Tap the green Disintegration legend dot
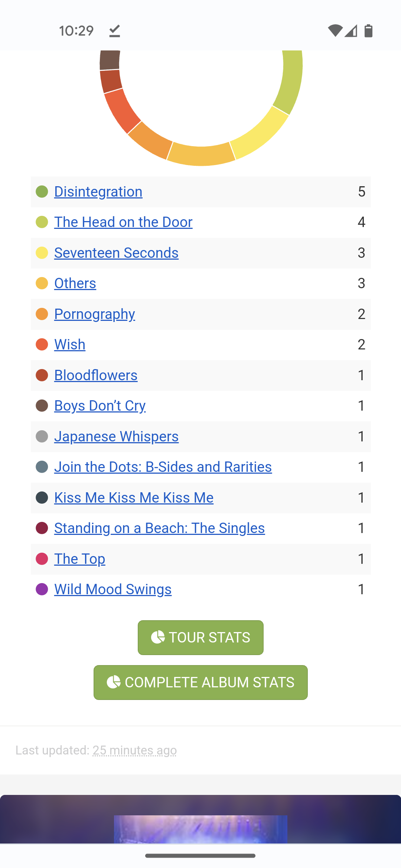This screenshot has width=401, height=868. [42, 192]
